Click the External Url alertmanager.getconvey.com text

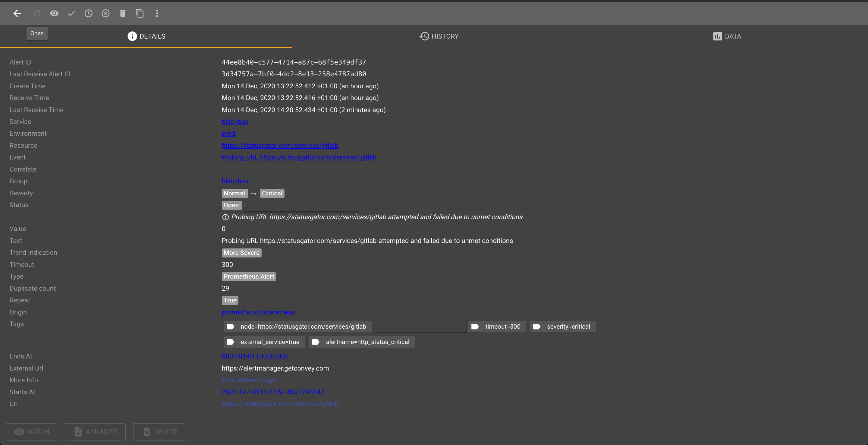tap(275, 368)
